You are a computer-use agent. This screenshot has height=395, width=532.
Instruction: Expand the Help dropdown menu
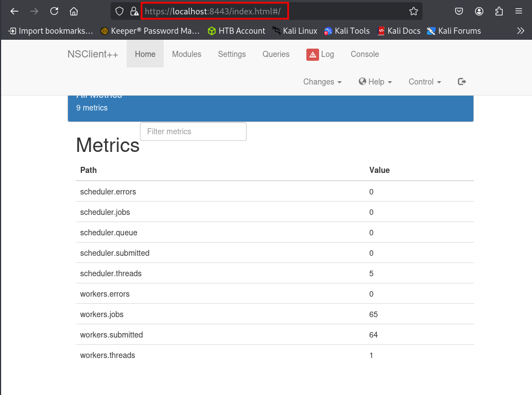click(375, 82)
